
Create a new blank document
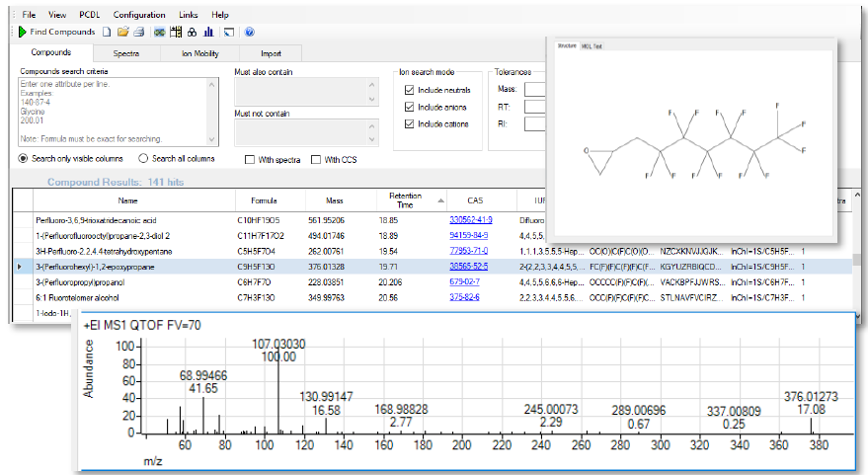(107, 33)
